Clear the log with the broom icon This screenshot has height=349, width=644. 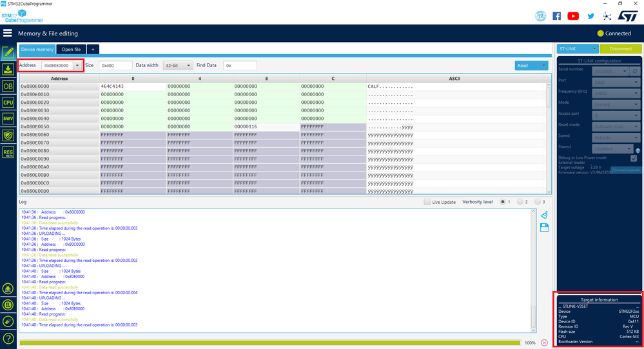[544, 215]
